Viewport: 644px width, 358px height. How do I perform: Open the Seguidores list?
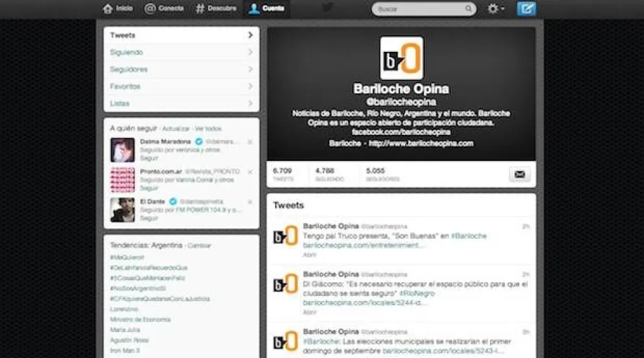(x=181, y=69)
